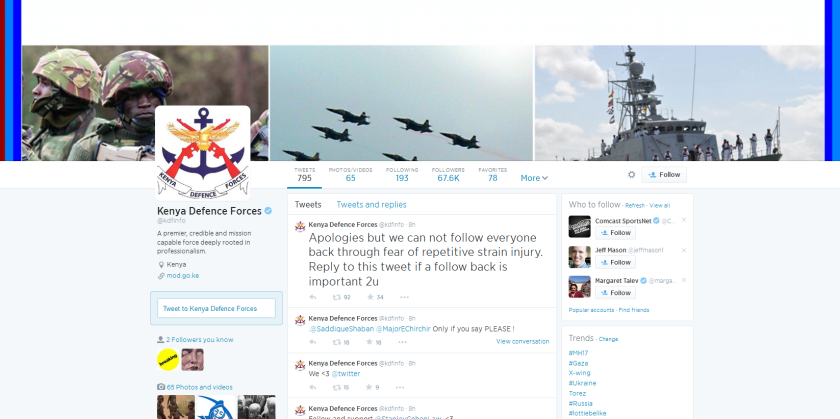Screen dimensions: 840x419
Task: Reply to the 'Only if you say PLEASE' tweet
Action: [x=313, y=342]
